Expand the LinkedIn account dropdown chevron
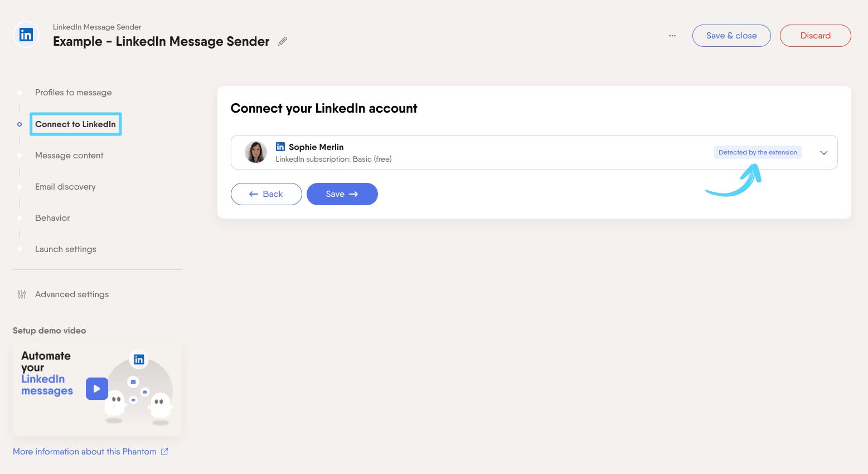The image size is (868, 474). pos(824,153)
